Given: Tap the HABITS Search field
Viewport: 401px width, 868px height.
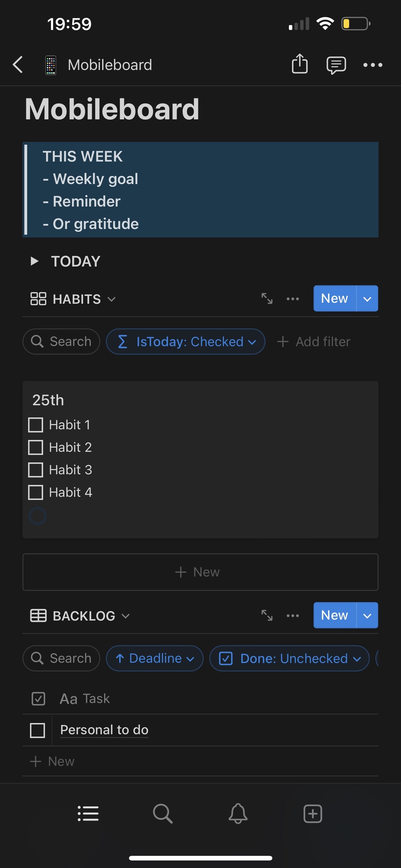Looking at the screenshot, I should point(61,342).
